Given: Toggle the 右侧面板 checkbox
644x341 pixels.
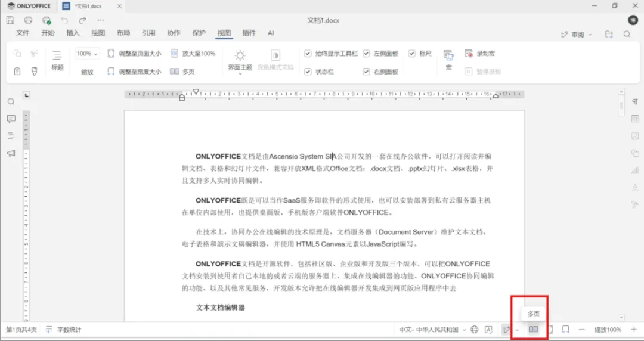Looking at the screenshot, I should [366, 72].
